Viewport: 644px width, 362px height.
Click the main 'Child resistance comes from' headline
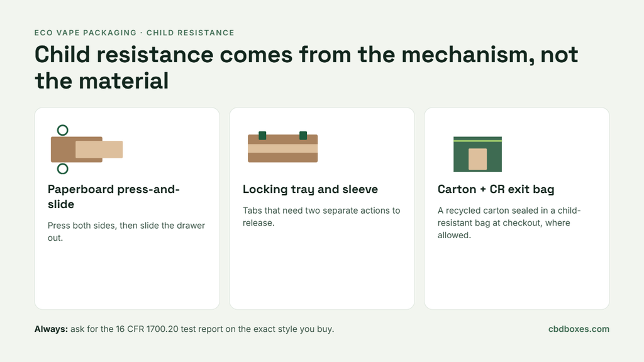pyautogui.click(x=306, y=67)
